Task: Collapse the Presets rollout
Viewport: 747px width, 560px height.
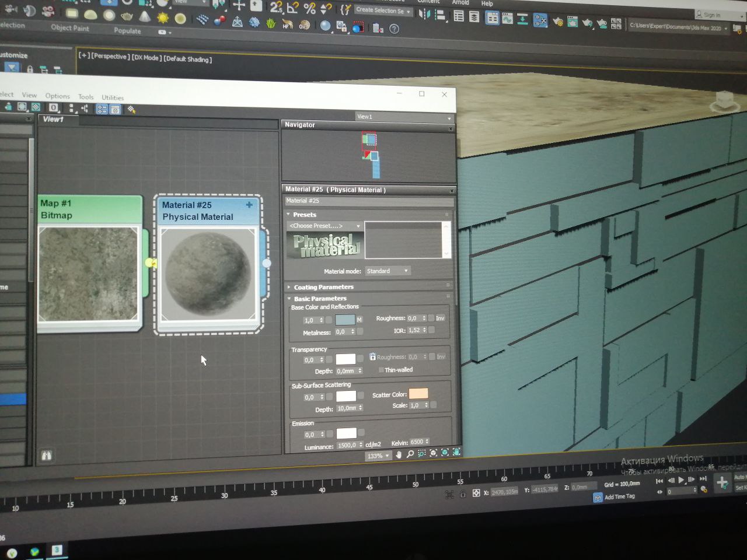Action: point(288,215)
